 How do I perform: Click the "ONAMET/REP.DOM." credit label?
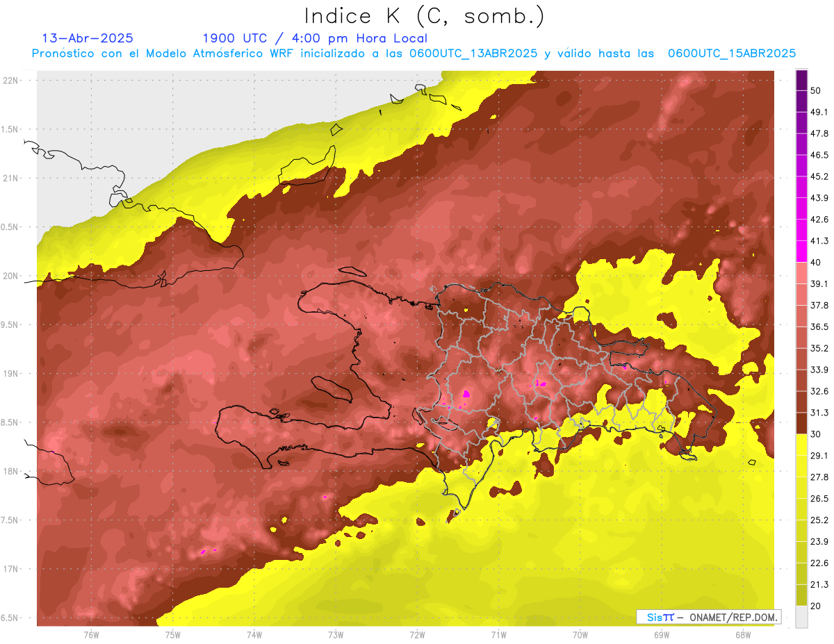coord(733,617)
